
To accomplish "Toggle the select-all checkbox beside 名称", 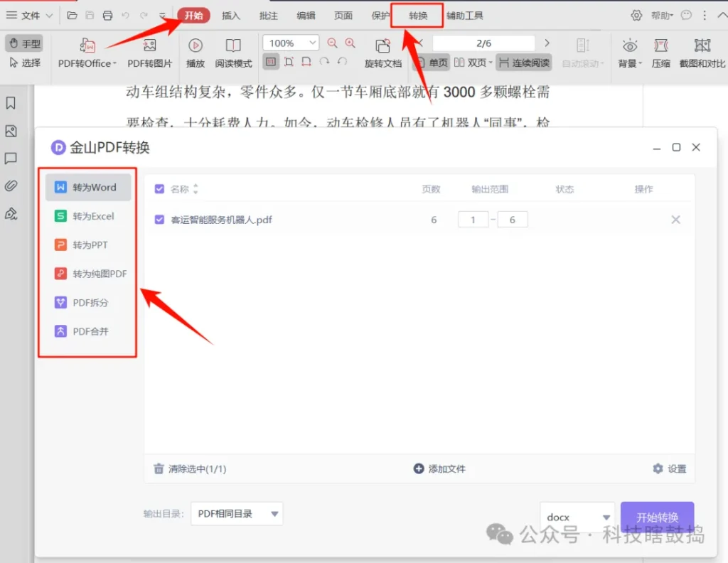I will coord(159,189).
